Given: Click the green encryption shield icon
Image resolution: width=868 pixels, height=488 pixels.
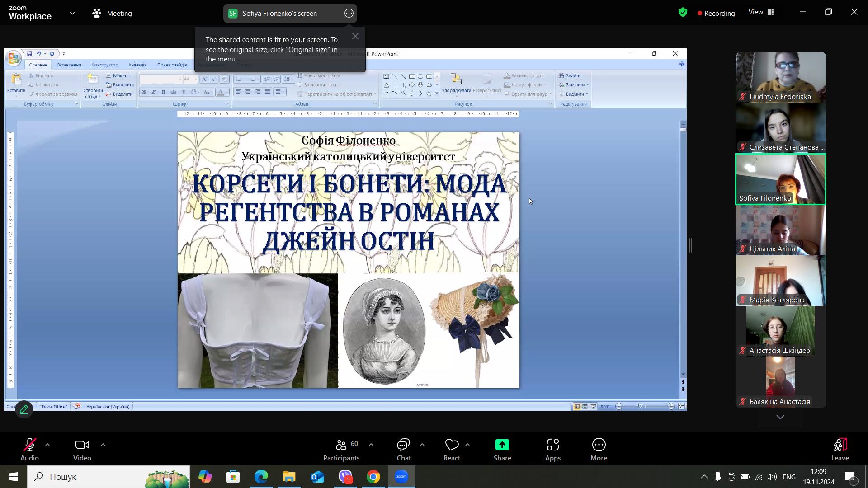Looking at the screenshot, I should tap(683, 13).
